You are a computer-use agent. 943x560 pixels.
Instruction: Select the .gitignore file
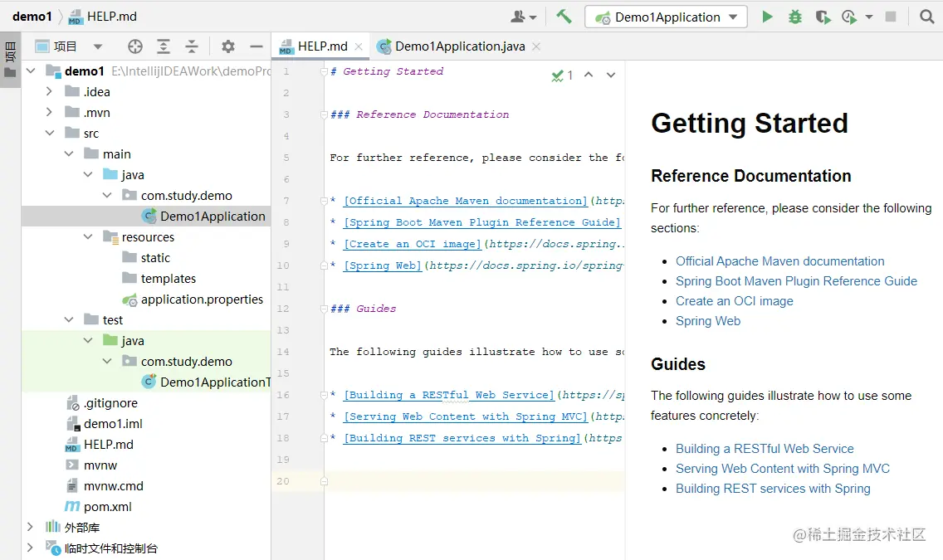pyautogui.click(x=101, y=402)
